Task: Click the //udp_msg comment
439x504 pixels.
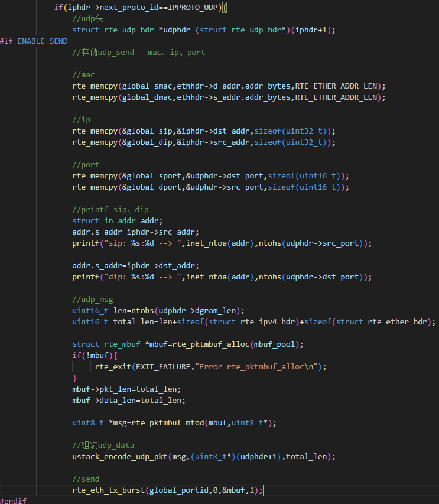Action: tap(93, 300)
